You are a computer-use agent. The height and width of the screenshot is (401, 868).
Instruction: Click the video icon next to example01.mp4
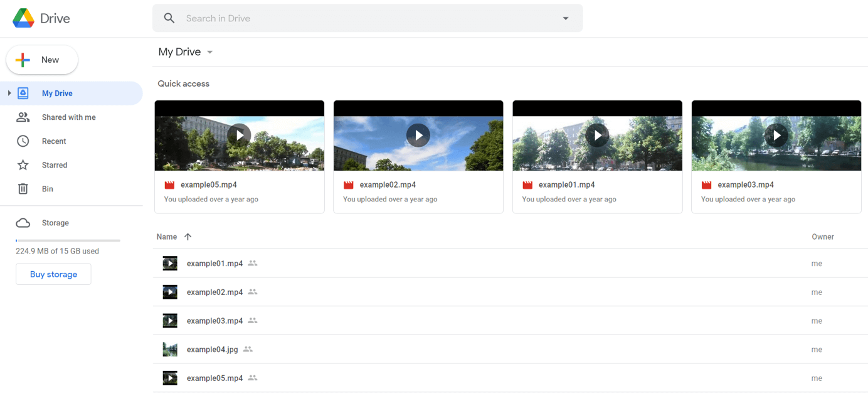[x=169, y=263]
